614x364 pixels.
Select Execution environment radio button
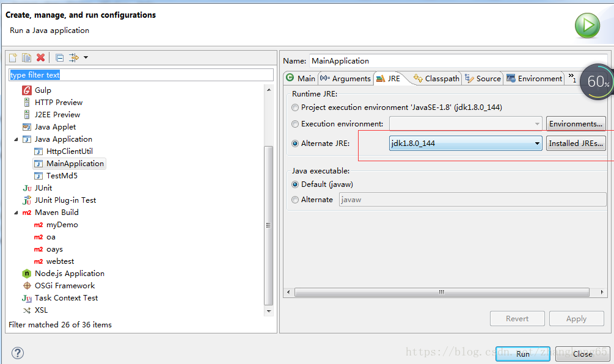click(295, 124)
